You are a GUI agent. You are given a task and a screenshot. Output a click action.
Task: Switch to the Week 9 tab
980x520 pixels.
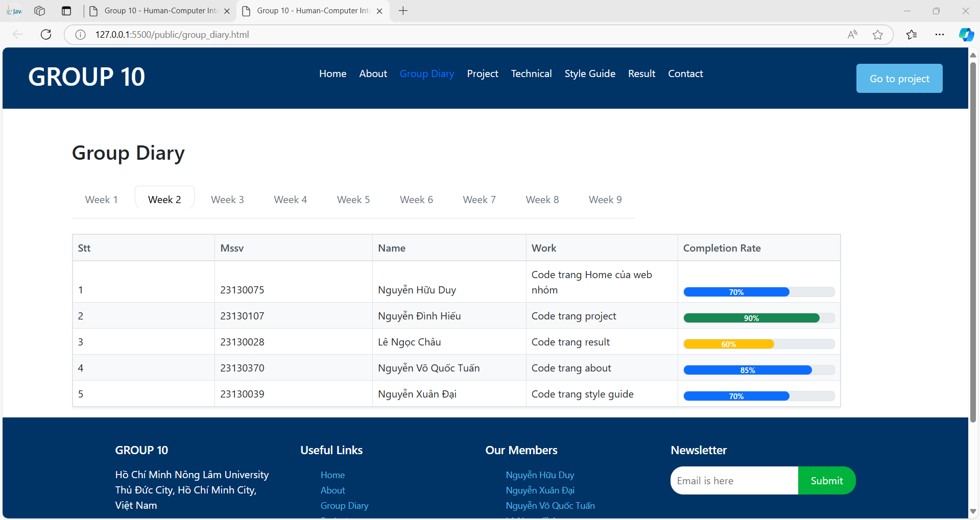click(x=605, y=200)
